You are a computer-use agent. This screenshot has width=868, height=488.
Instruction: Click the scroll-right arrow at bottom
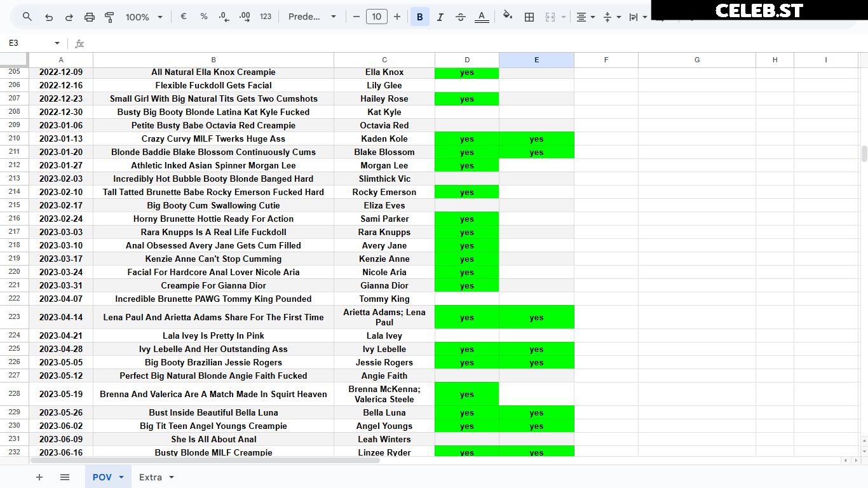click(855, 460)
